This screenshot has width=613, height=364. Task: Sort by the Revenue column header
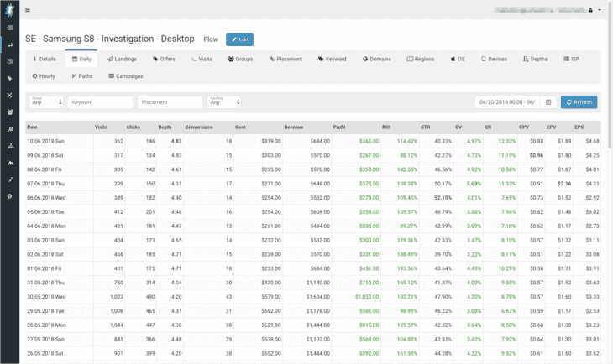pos(294,127)
